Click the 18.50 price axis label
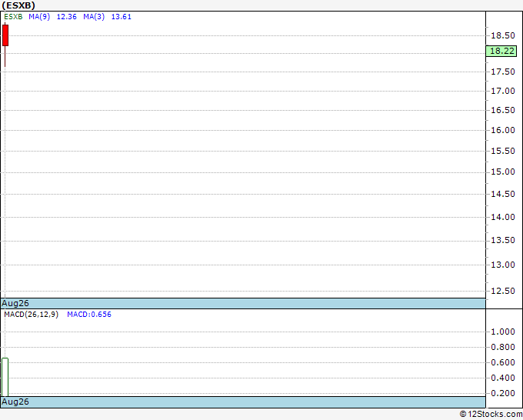The height and width of the screenshot is (420, 523). [503, 35]
